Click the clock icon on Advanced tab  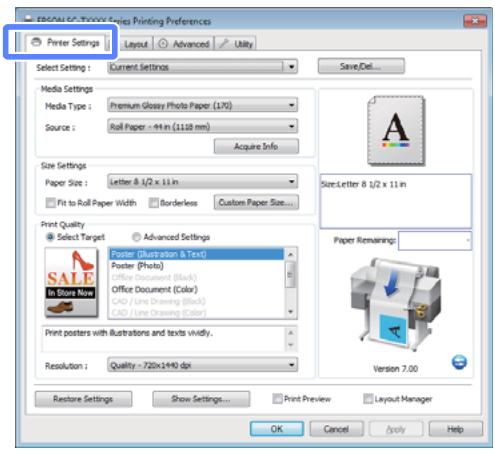point(163,44)
